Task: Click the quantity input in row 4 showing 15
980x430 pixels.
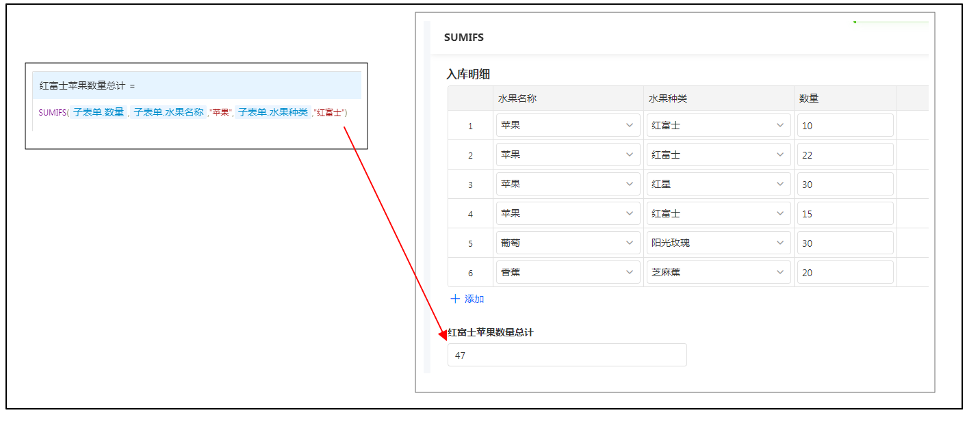Action: point(844,214)
